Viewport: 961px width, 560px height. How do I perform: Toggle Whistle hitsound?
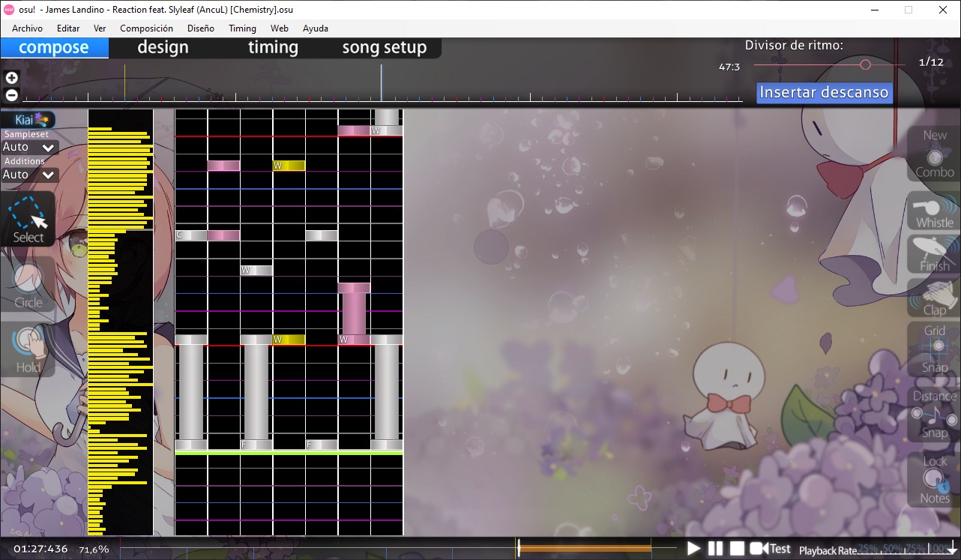click(x=934, y=211)
